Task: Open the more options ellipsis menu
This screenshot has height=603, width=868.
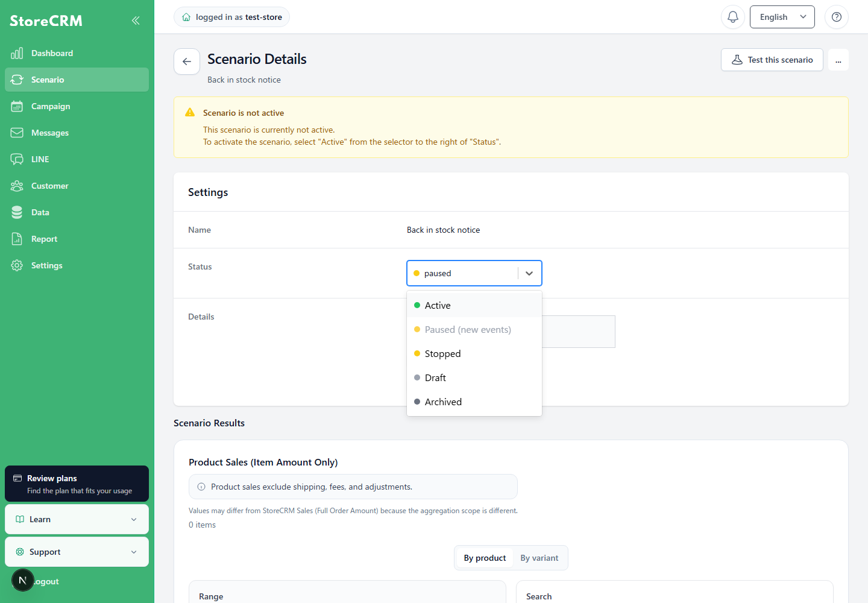Action: (x=838, y=60)
